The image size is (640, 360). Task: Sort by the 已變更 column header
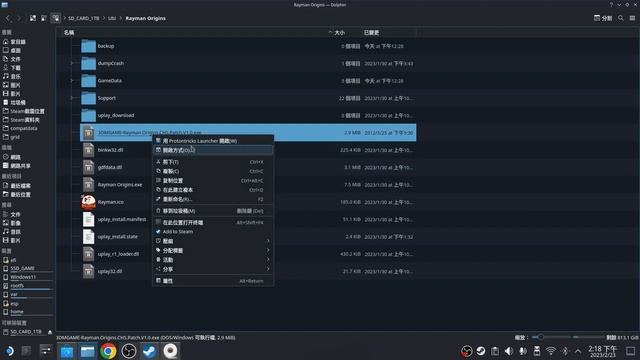371,32
